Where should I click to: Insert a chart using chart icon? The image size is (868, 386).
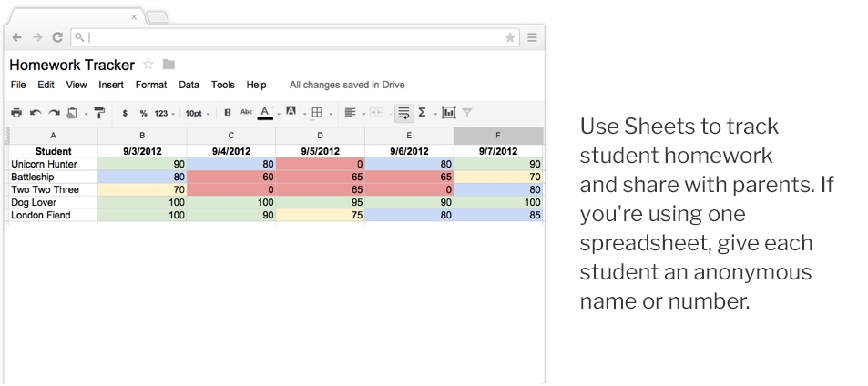[448, 113]
